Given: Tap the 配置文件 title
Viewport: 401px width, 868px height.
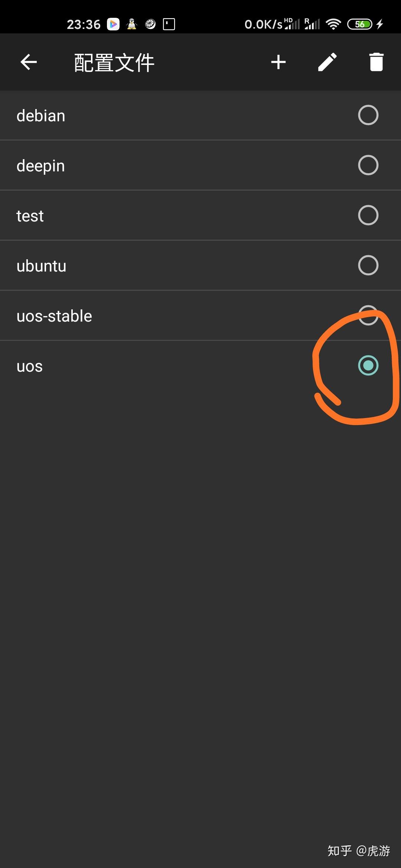Looking at the screenshot, I should click(114, 62).
